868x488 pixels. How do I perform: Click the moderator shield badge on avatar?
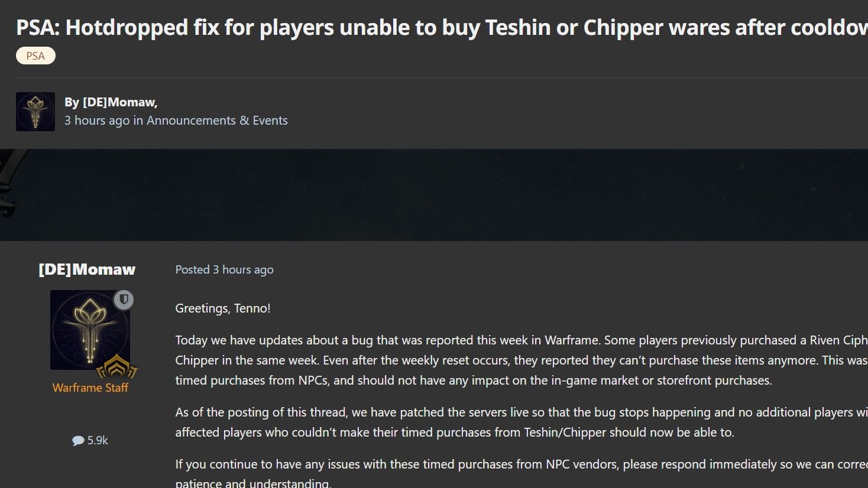click(x=124, y=300)
